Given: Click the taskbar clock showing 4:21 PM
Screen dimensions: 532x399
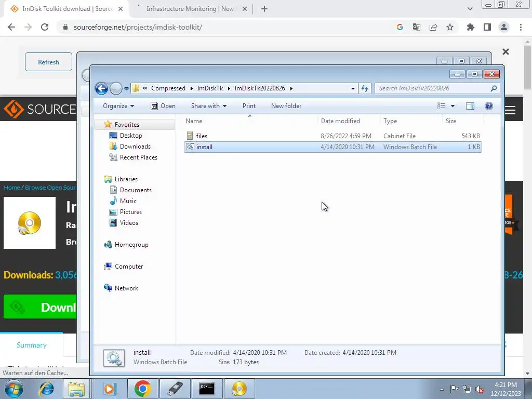Looking at the screenshot, I should [x=506, y=389].
